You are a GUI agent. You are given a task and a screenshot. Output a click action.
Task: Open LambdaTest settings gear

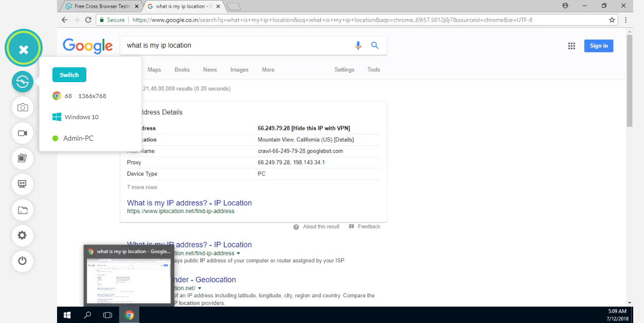pos(23,235)
